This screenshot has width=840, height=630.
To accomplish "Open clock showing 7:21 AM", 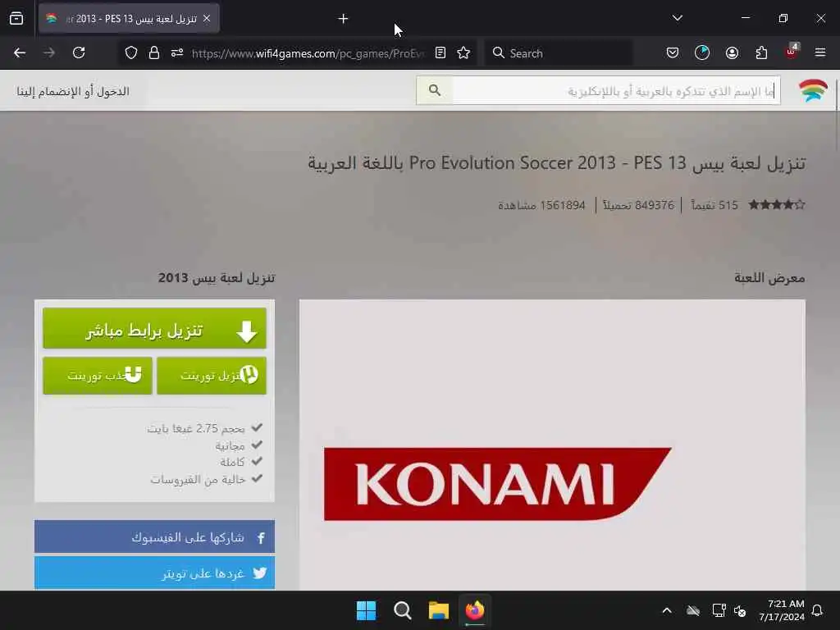I will (782, 610).
